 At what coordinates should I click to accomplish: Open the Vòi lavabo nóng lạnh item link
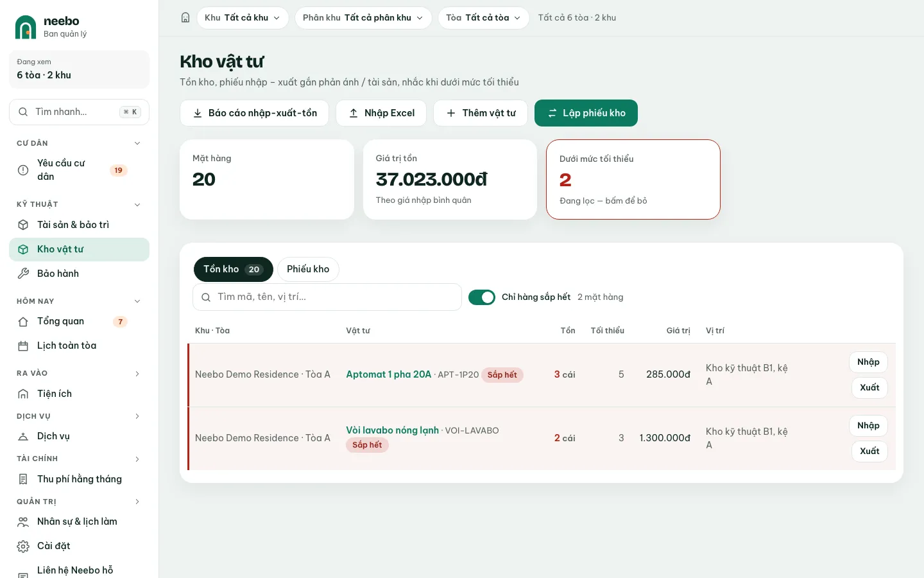point(393,430)
